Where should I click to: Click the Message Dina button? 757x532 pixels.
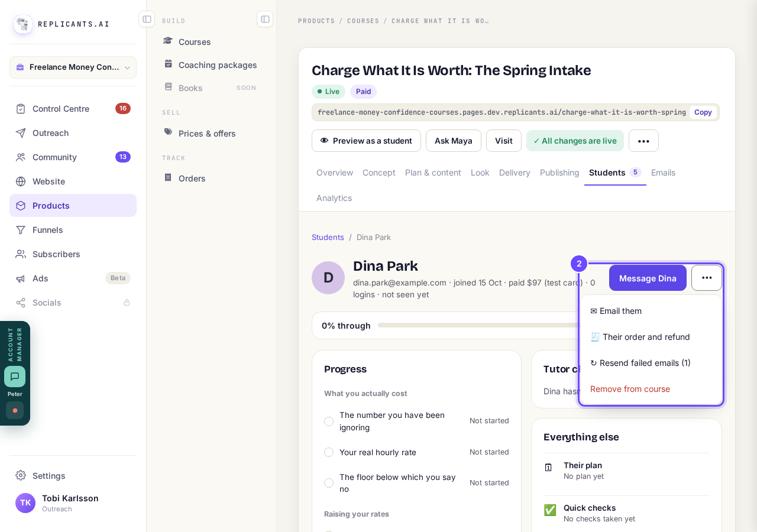click(648, 278)
